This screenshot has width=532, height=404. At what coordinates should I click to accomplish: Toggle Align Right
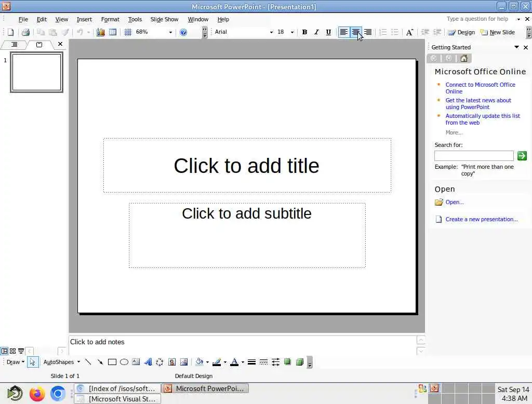368,32
